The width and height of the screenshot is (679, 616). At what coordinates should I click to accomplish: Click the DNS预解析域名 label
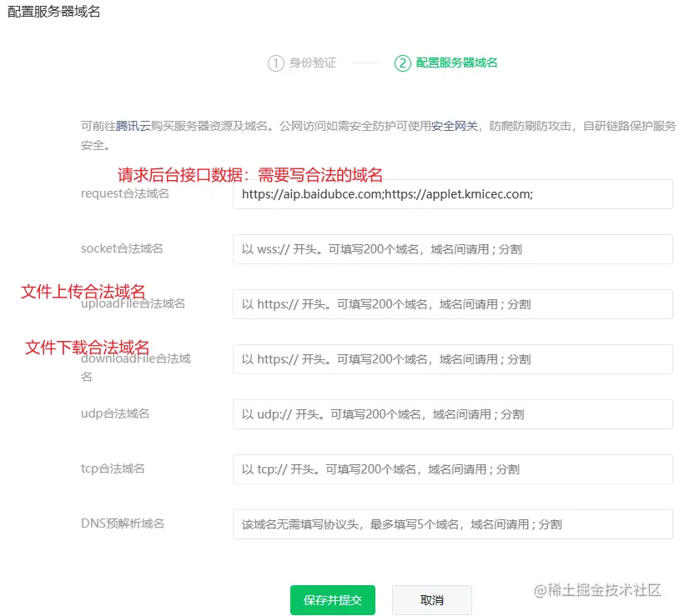[x=122, y=523]
